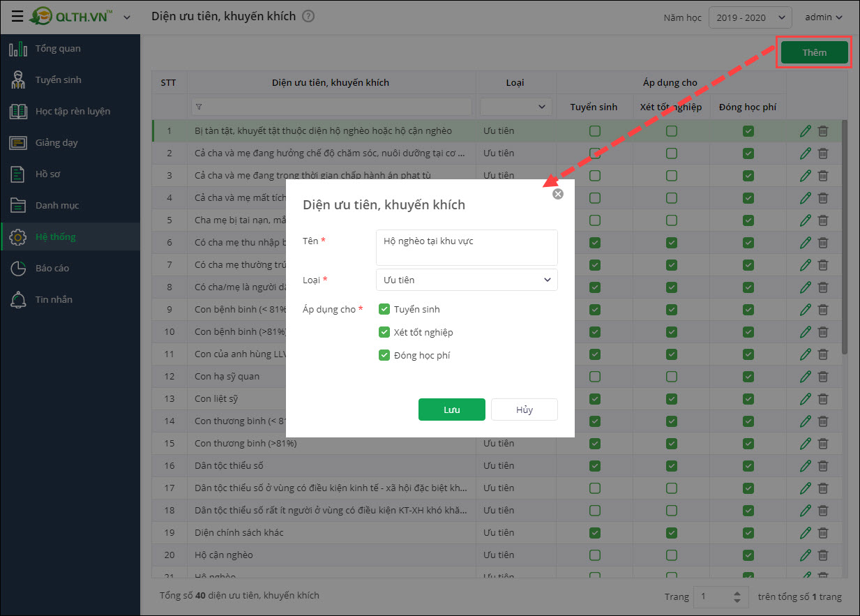Delete row 16 Dân tộc thiểu số trash icon

pos(823,465)
